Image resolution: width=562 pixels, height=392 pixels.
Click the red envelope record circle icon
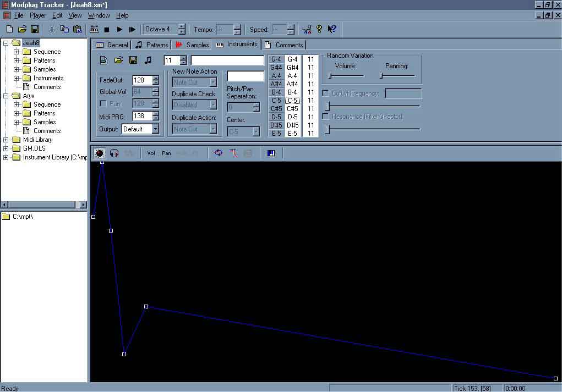pos(100,153)
